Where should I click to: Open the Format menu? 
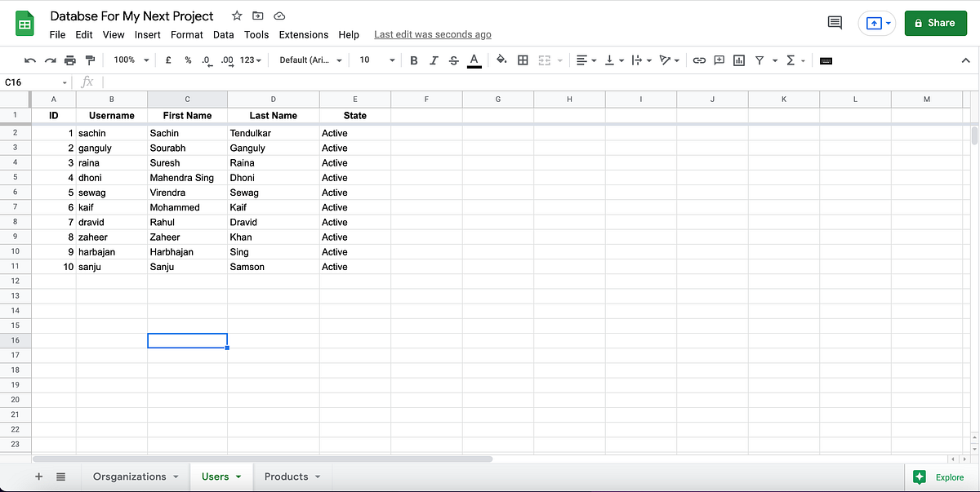(x=186, y=34)
